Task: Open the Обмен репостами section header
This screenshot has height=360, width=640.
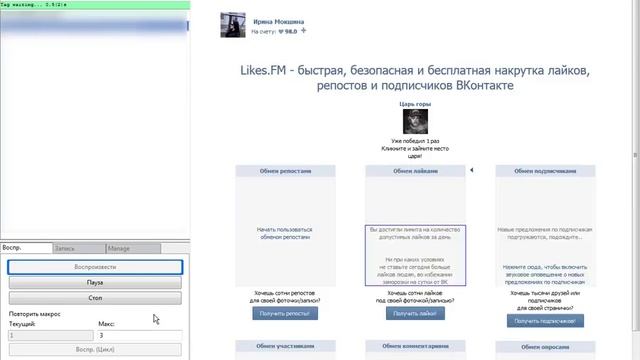Action: [x=285, y=171]
